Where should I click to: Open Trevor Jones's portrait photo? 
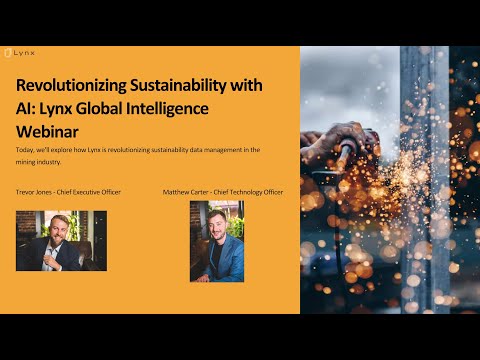[61, 241]
